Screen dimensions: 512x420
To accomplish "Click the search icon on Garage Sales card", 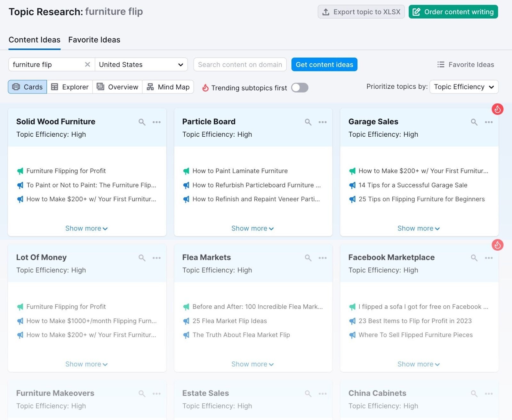I will pos(474,122).
